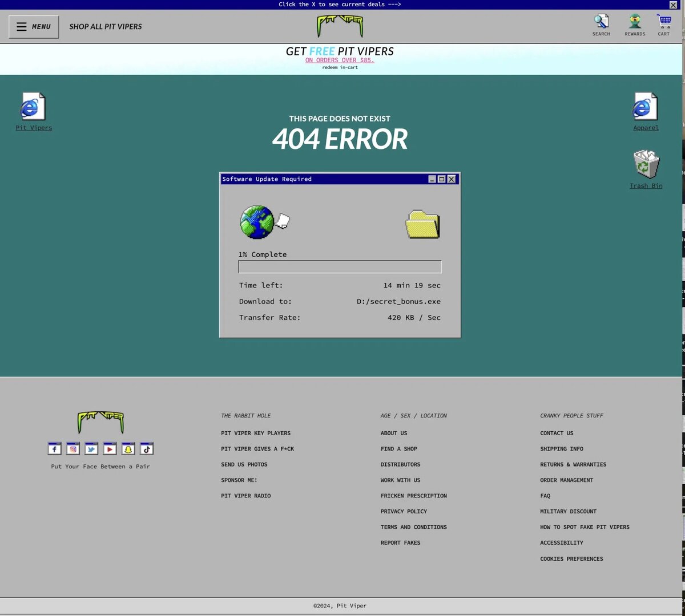Click the download progress bar
The width and height of the screenshot is (685, 616).
(x=340, y=266)
